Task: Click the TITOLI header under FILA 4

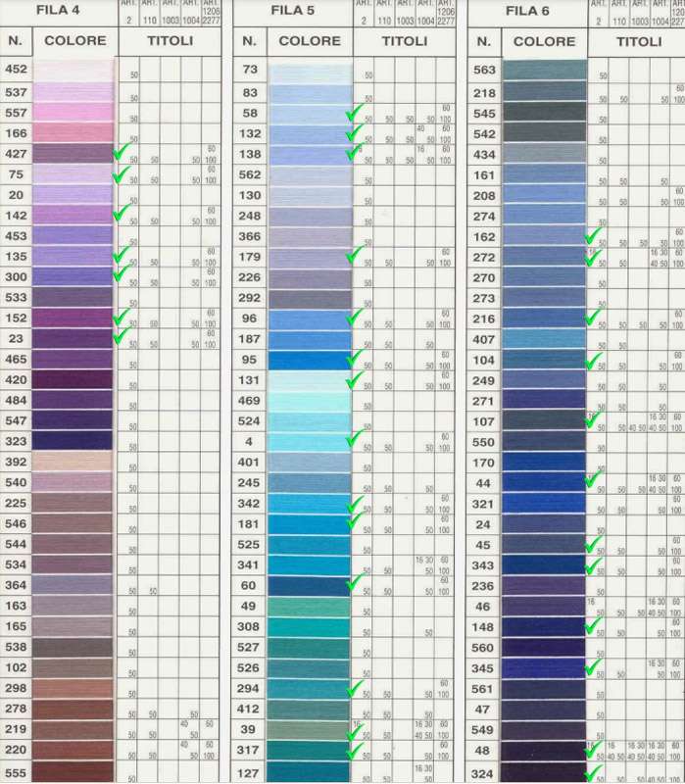Action: point(170,41)
